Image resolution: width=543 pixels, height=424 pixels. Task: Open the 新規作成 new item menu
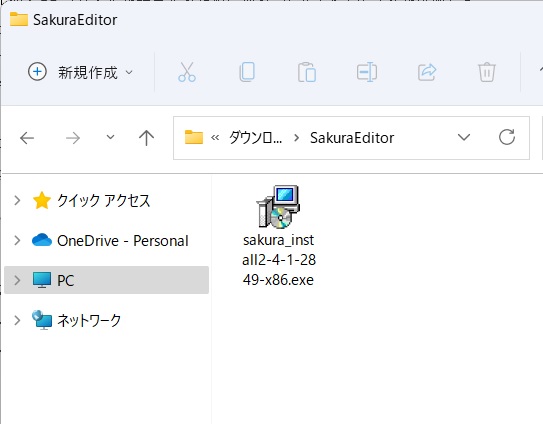[80, 72]
